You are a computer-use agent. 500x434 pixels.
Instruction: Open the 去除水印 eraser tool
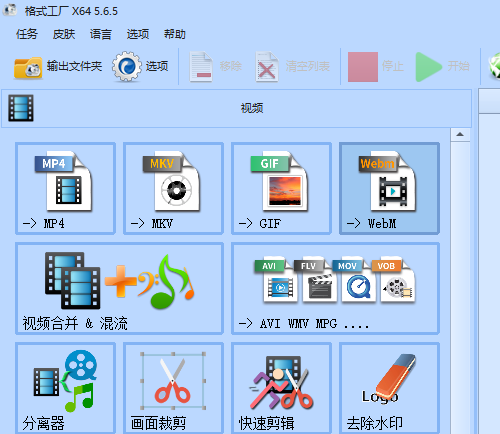[389, 388]
